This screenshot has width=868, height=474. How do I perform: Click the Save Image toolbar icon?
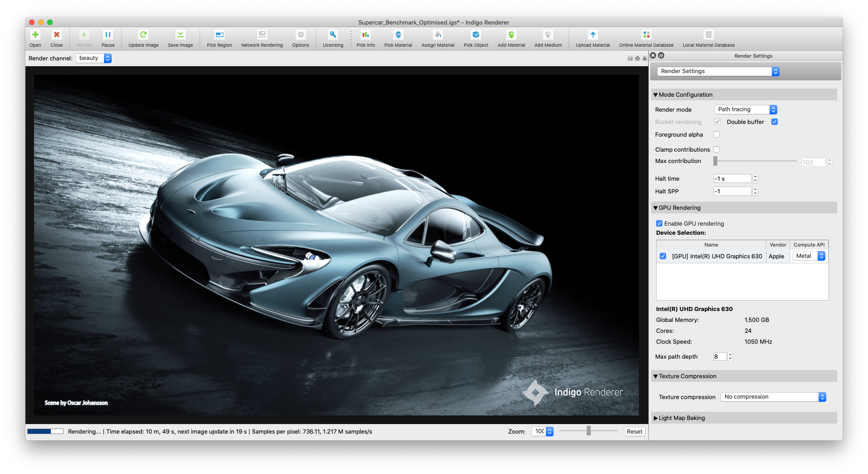180,35
